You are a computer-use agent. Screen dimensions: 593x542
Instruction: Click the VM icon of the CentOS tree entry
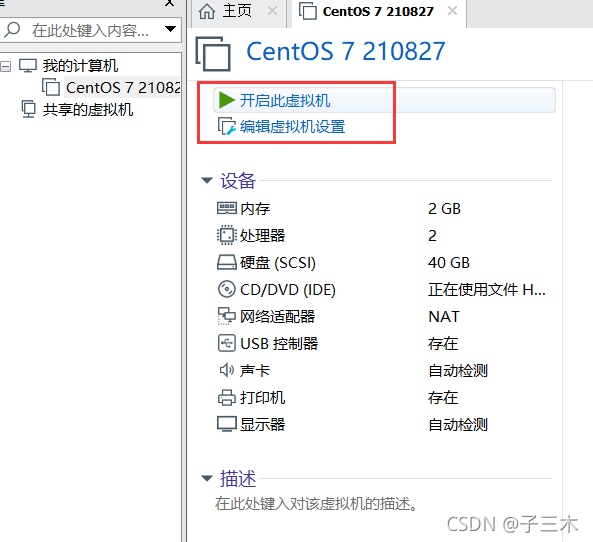coord(51,87)
